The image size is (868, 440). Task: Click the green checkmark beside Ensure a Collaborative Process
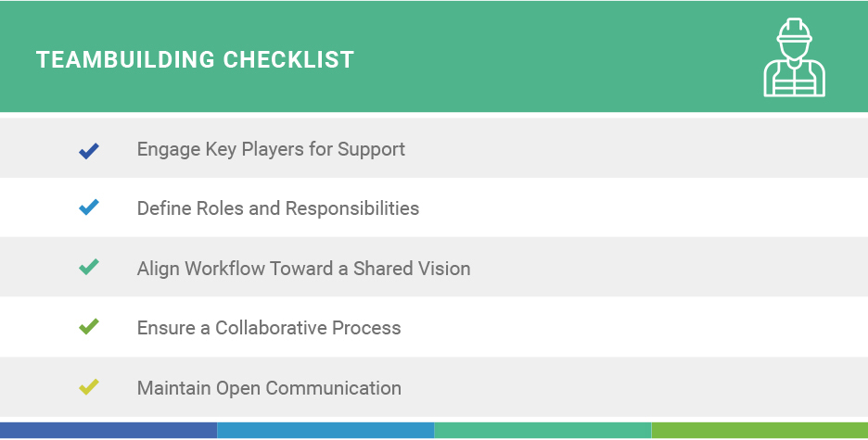tap(89, 327)
